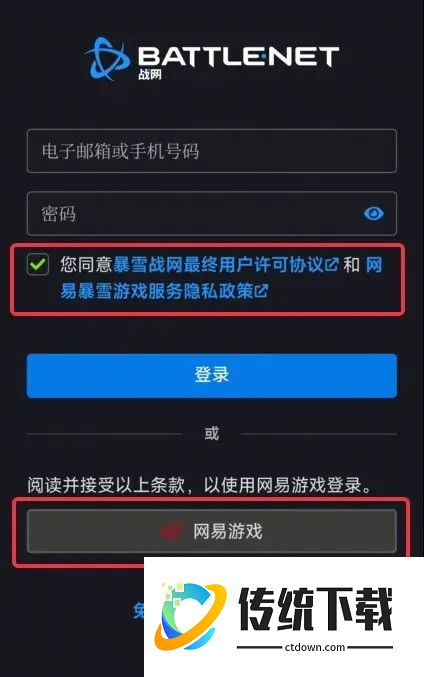Check the user agreement consent checkbox
The height and width of the screenshot is (677, 424).
pos(38,264)
